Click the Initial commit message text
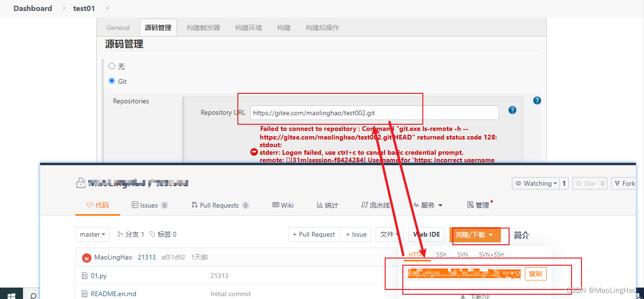This screenshot has width=644, height=299. (231, 294)
